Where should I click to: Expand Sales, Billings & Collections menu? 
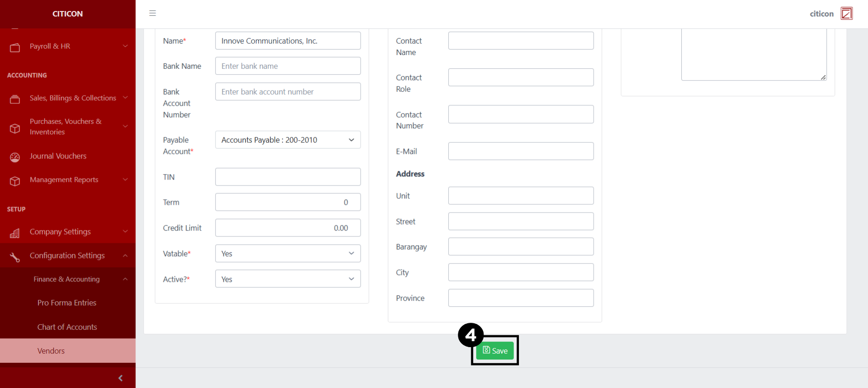72,98
